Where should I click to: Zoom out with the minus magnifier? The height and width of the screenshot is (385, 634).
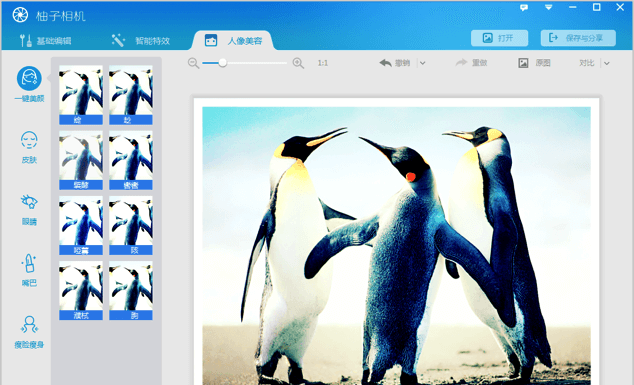coord(193,63)
